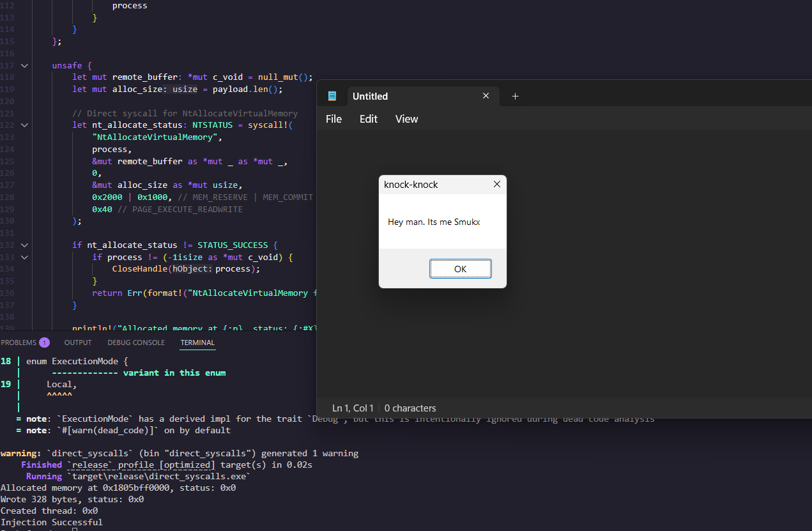Click the NtAllocateVirtualMemory string on line 123

pos(157,137)
